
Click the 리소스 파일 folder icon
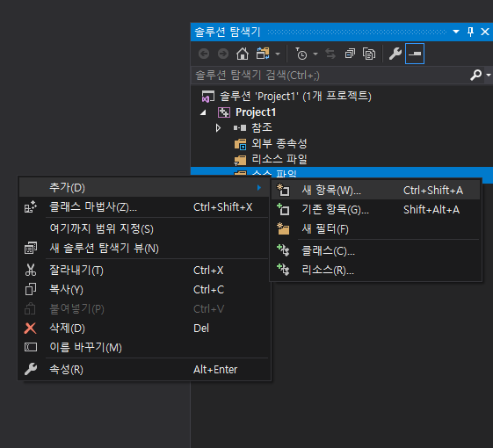click(x=240, y=160)
